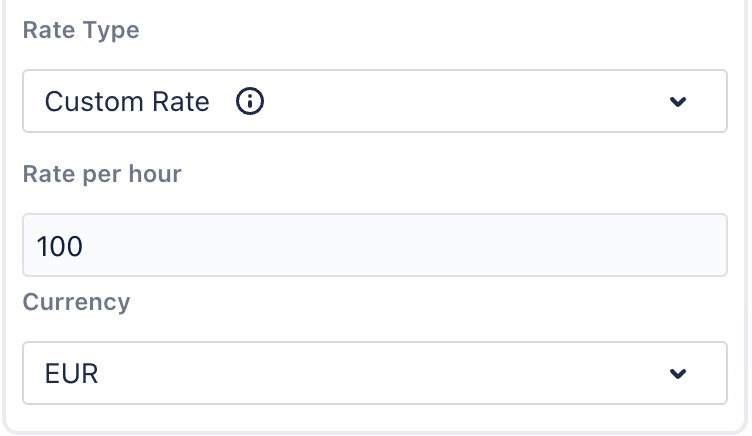Click the "Currency" field label
The image size is (752, 436).
click(x=76, y=302)
